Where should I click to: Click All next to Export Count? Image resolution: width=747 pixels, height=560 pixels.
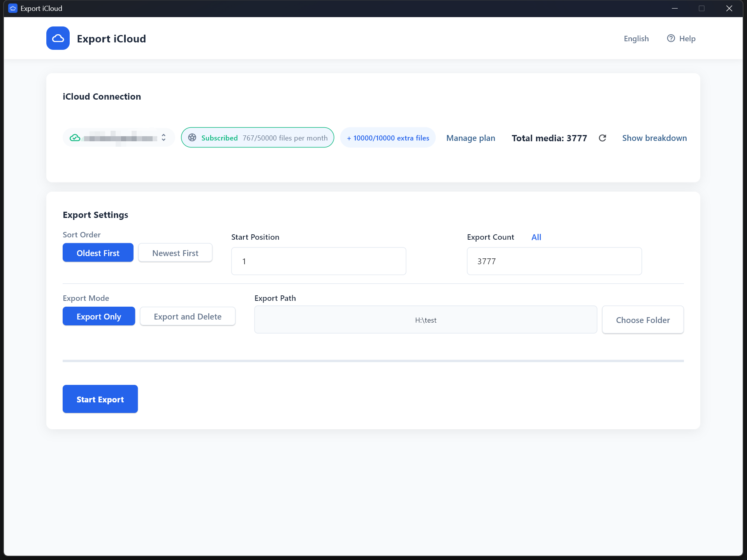536,237
